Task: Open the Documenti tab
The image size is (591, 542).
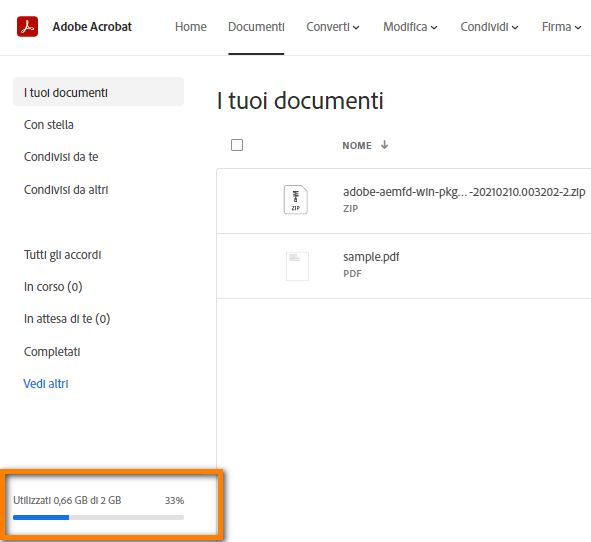Action: (256, 27)
